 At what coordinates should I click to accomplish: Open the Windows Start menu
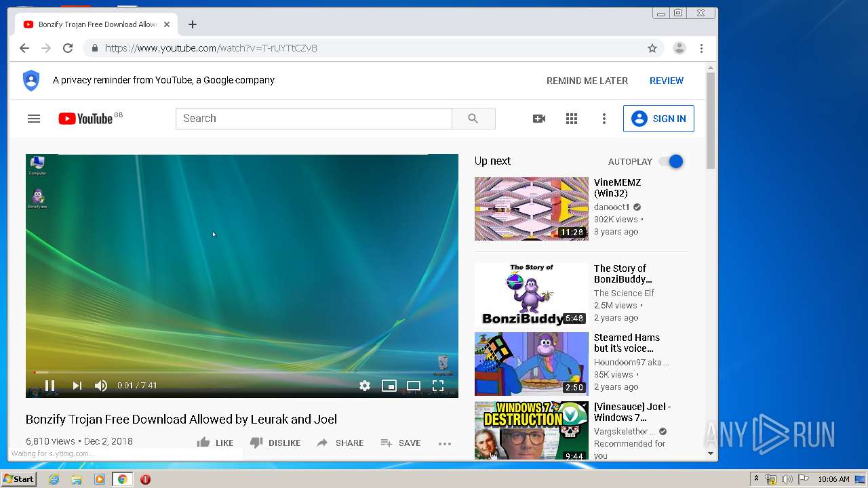click(19, 479)
